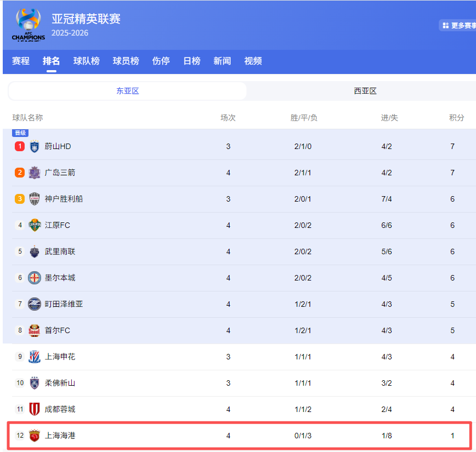Open the 视频 tab

click(253, 61)
